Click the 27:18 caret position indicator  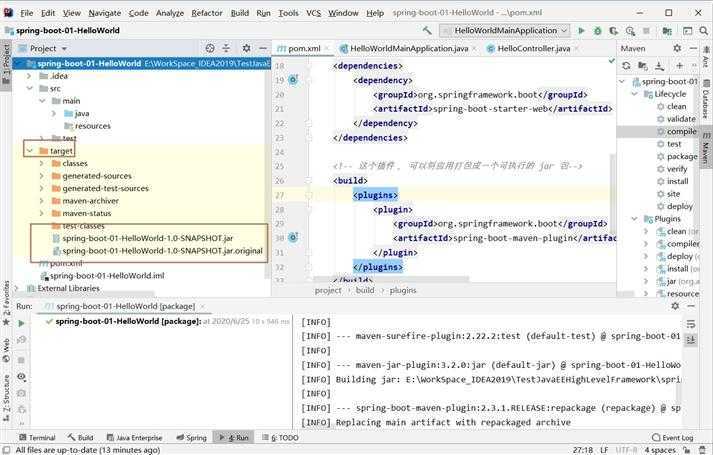coord(582,450)
